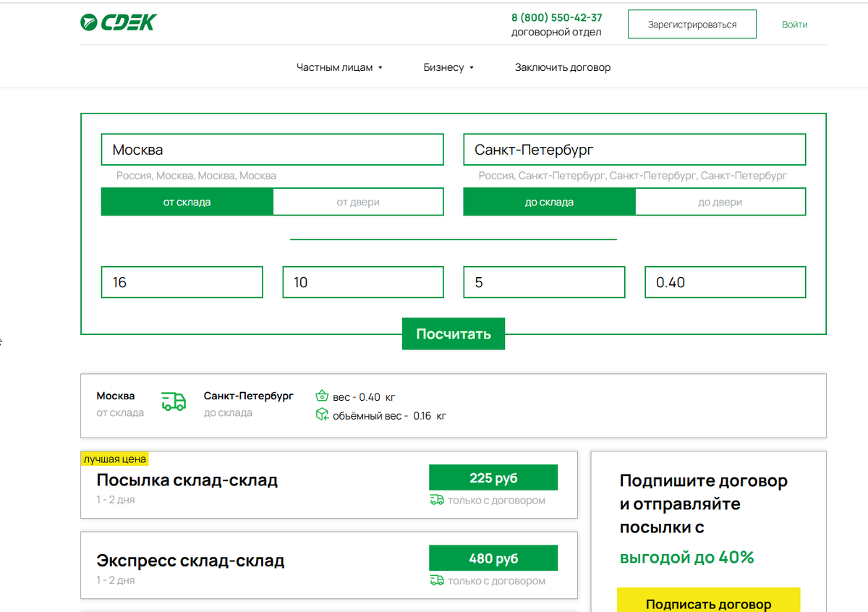The height and width of the screenshot is (612, 868).
Task: Click the yellow 'лучшая цена' badge
Action: tap(114, 459)
